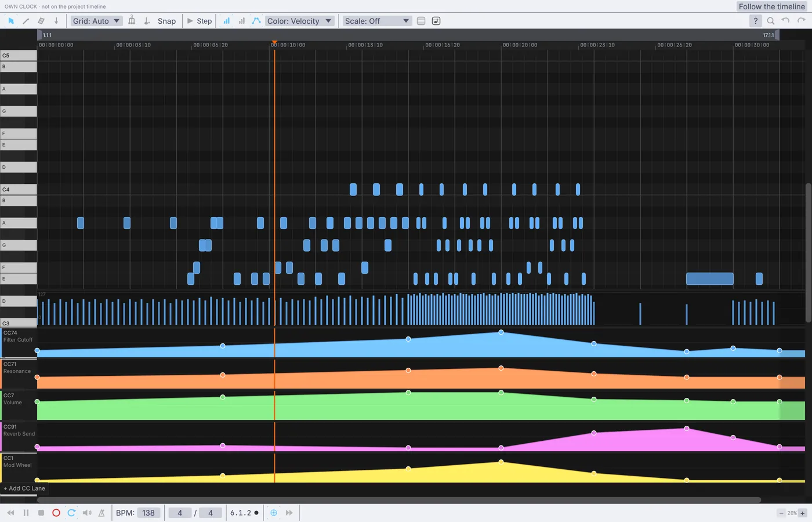Click the magnifier search icon
The width and height of the screenshot is (812, 522).
(771, 21)
